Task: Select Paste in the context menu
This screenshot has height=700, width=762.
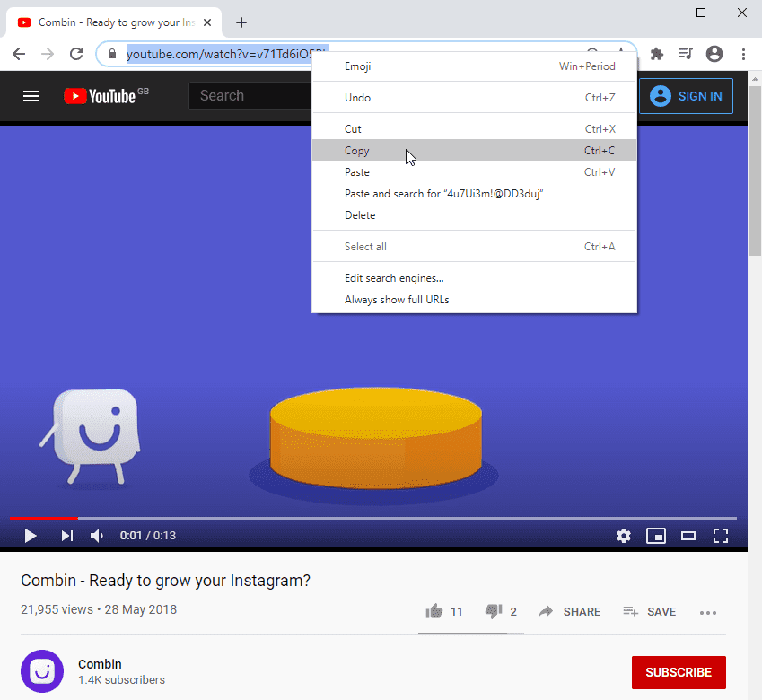Action: tap(474, 172)
